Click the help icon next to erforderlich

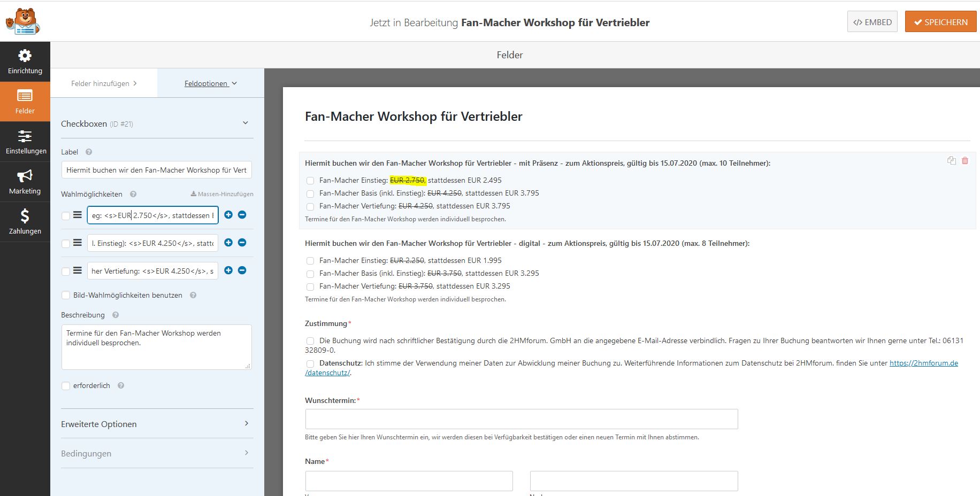(121, 385)
